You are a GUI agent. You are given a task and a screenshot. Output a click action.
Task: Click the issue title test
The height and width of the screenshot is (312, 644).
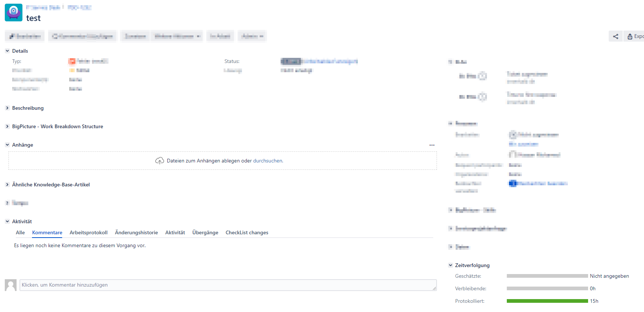(x=33, y=18)
